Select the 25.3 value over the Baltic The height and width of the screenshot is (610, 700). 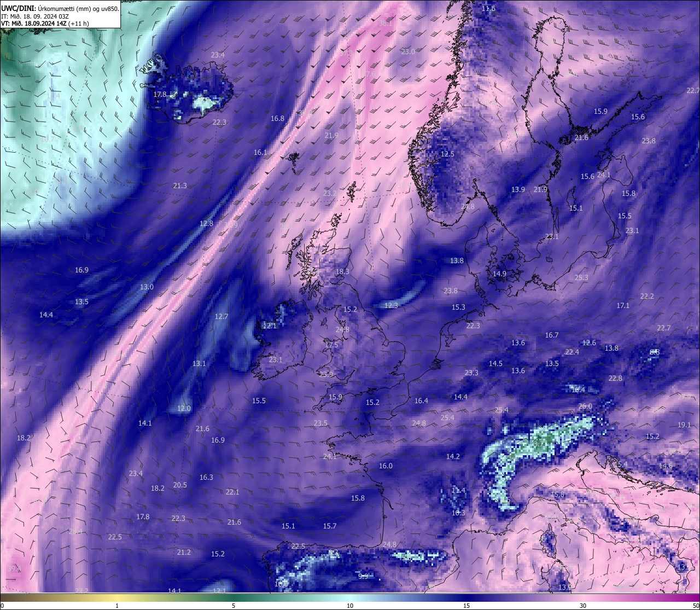coord(581,277)
